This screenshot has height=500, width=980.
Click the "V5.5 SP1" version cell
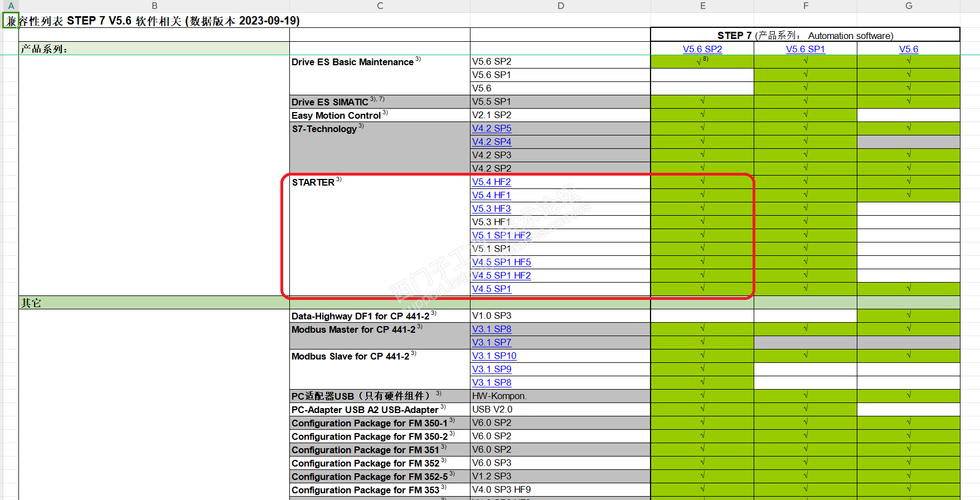click(x=561, y=101)
